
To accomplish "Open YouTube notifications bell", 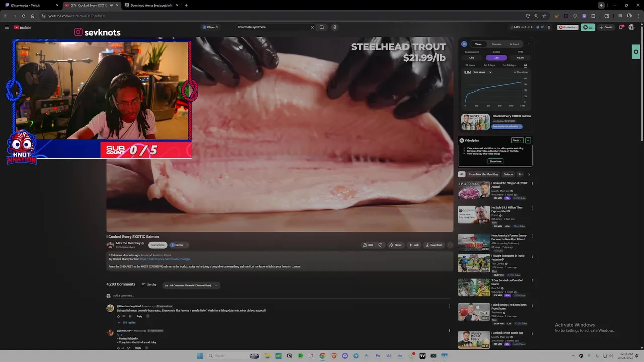I will click(621, 27).
